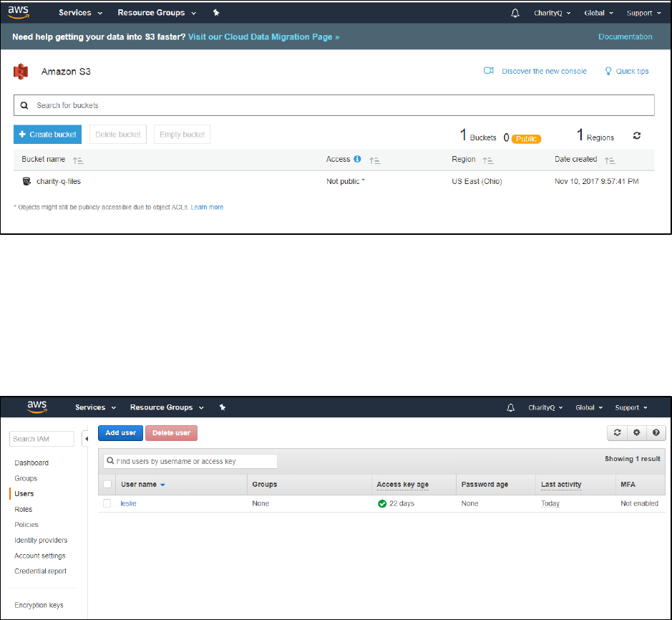Click the Access info icon
The height and width of the screenshot is (620, 672).
[x=357, y=159]
